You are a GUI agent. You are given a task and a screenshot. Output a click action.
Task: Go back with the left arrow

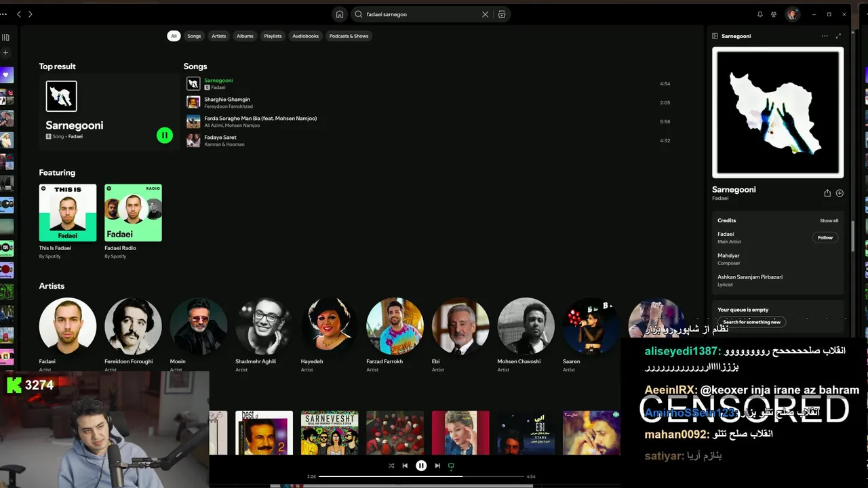click(18, 14)
